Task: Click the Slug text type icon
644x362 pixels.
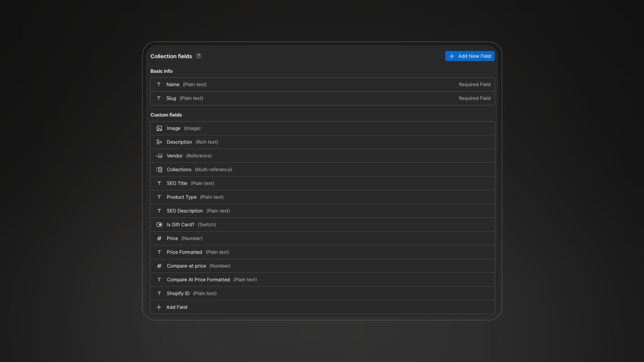Action: coord(159,98)
